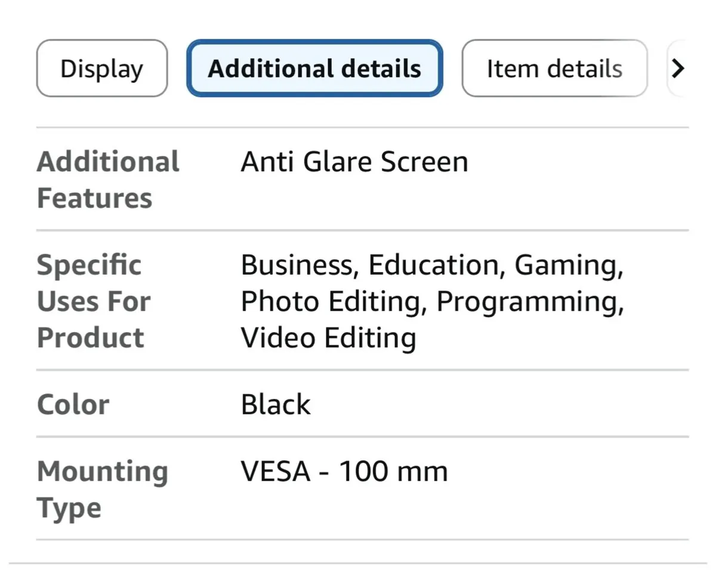716x588 pixels.
Task: Click the Gaming use listed in specific uses
Action: tap(572, 265)
